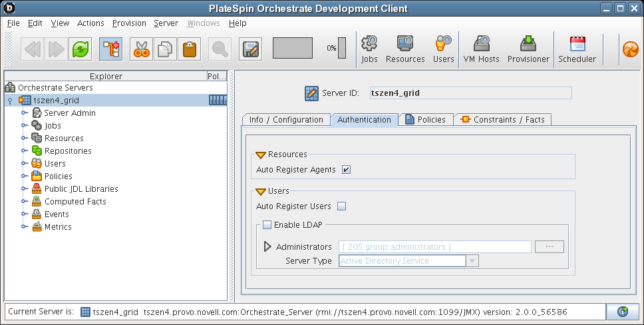
Task: Click the edit icon beside Server ID
Action: click(312, 93)
